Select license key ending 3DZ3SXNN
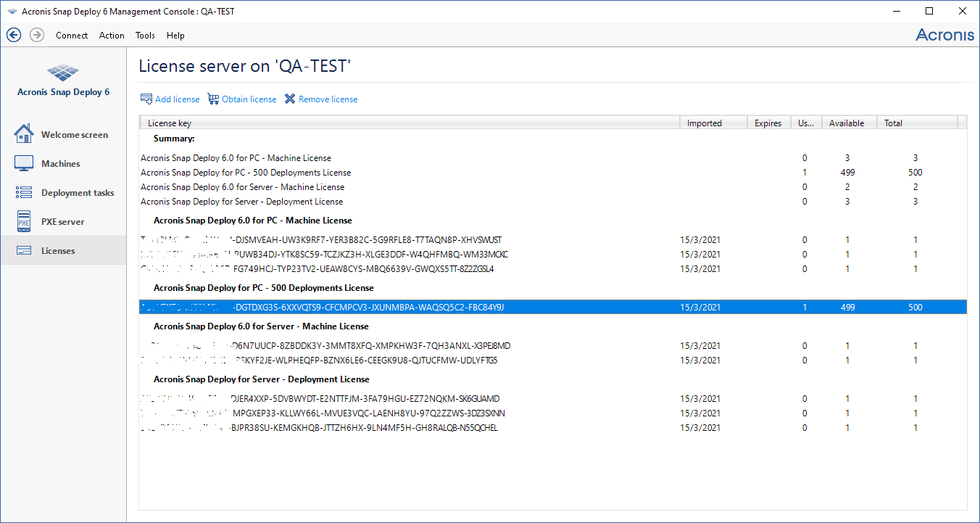980x523 pixels. pyautogui.click(x=552, y=413)
